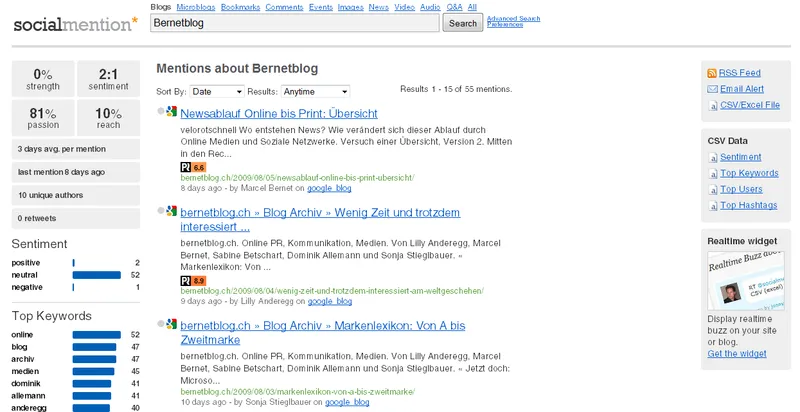Click the CSV/Excel File document icon
Viewport: 800px width, 412px height.
pos(713,106)
